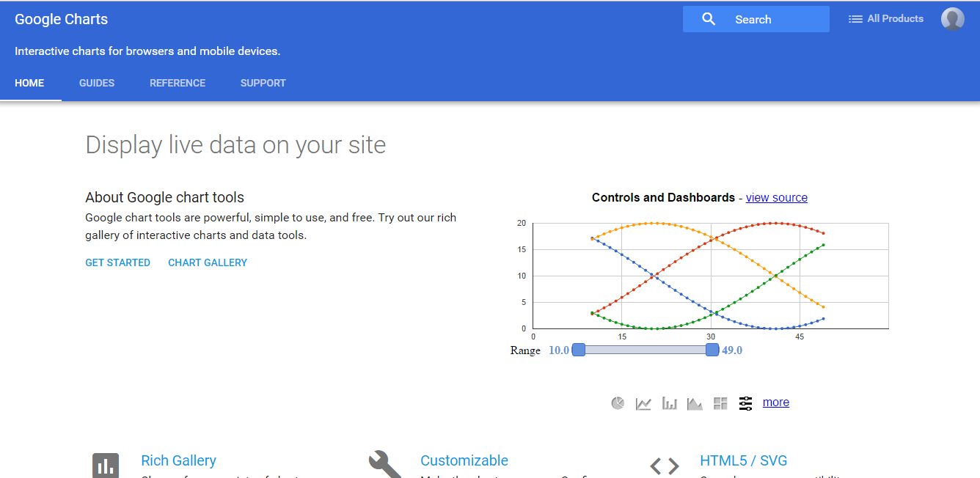The height and width of the screenshot is (478, 980).
Task: Open the CHART GALLERY link
Action: [208, 262]
